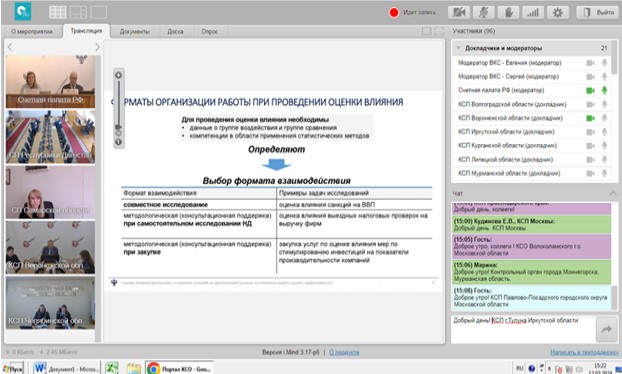The image size is (622, 374).
Task: Click the Выйти button
Action: (x=598, y=13)
